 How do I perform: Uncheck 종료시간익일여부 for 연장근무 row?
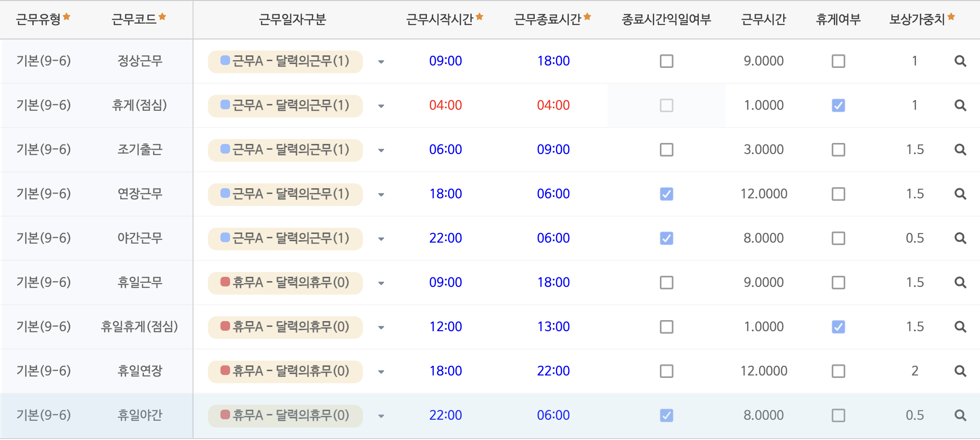point(667,194)
